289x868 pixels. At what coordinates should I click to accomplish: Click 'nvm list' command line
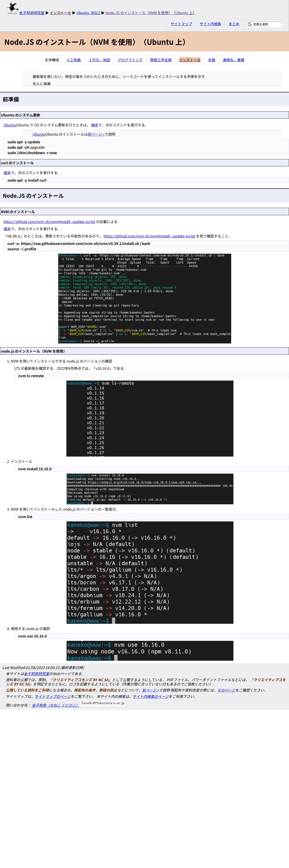coord(151,516)
